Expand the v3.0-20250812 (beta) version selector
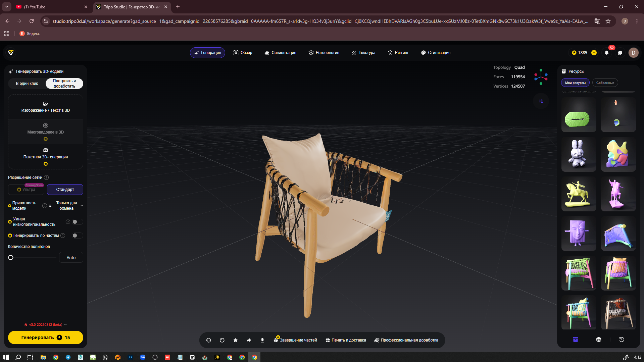This screenshot has width=644, height=362. [x=45, y=324]
